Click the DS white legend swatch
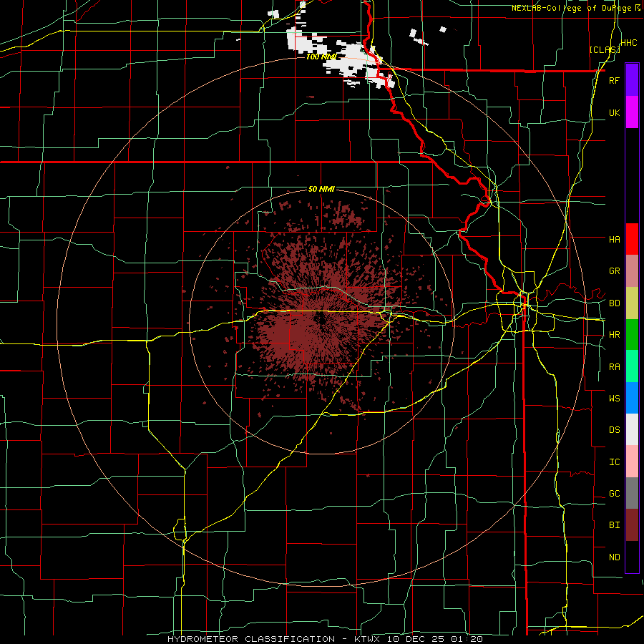 [x=632, y=429]
